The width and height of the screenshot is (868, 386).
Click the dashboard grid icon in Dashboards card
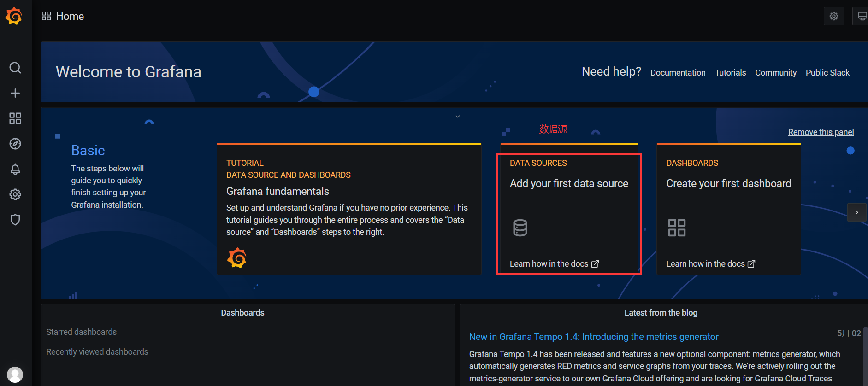pos(677,228)
